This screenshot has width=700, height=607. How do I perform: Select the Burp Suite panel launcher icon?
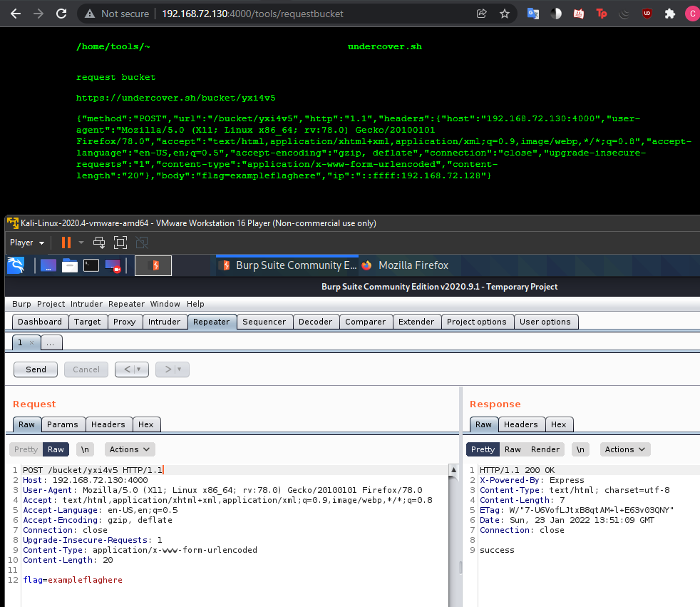coord(153,266)
